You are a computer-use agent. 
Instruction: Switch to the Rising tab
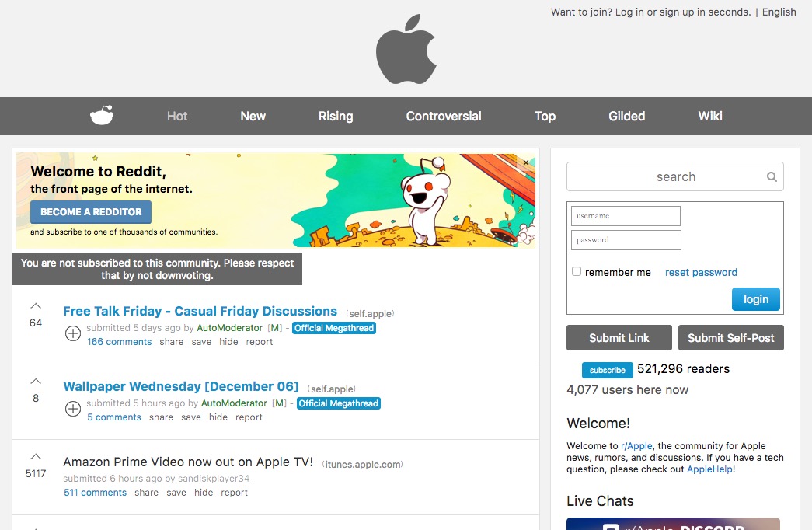[336, 116]
